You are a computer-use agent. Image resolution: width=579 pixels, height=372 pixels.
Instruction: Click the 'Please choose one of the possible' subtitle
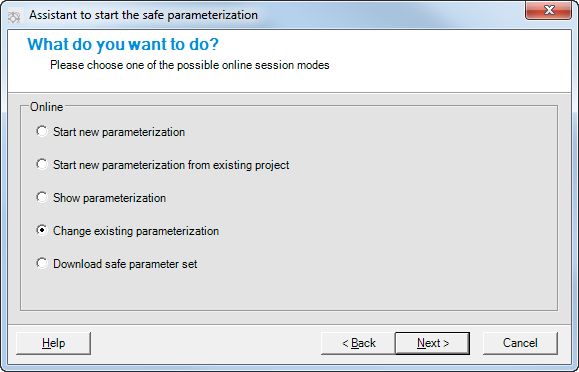pos(135,65)
